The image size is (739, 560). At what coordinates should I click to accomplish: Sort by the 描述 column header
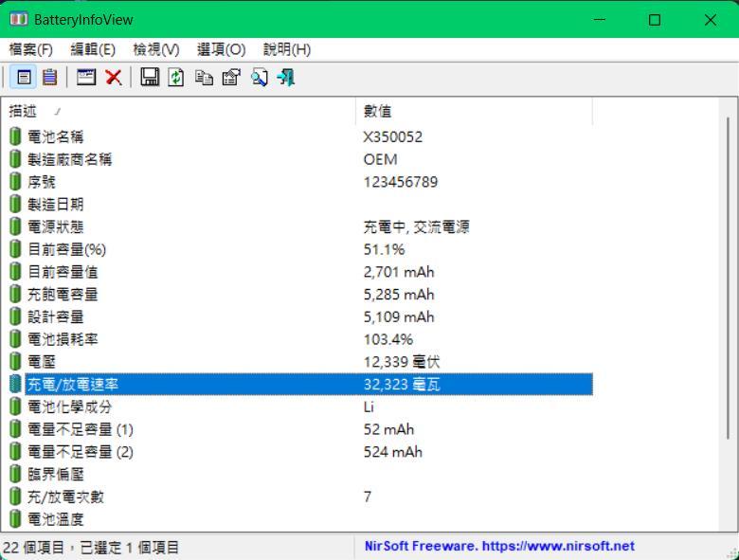point(180,112)
